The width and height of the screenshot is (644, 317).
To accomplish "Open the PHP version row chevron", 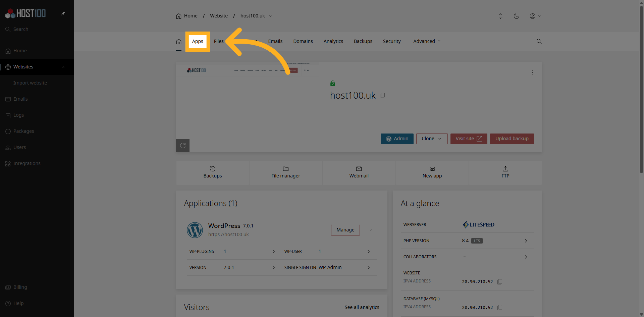I will (526, 241).
